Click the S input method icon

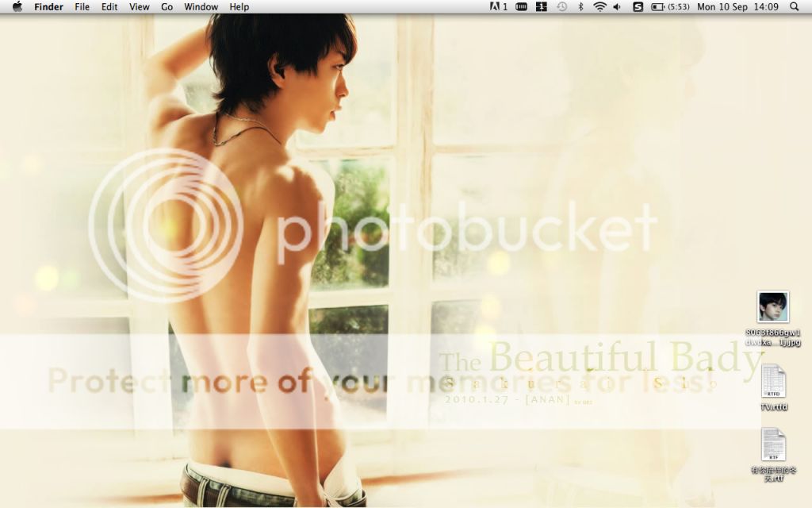[638, 7]
